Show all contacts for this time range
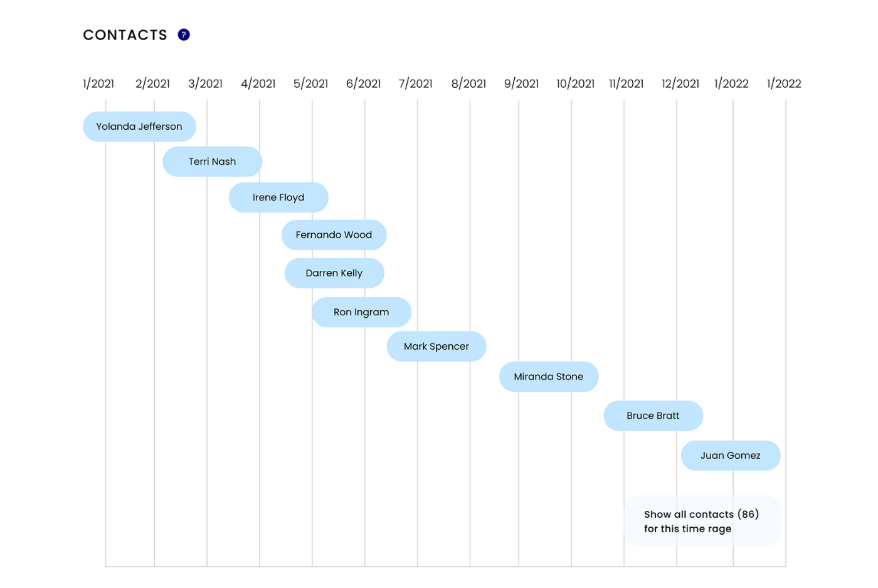This screenshot has height=588, width=878. (701, 521)
